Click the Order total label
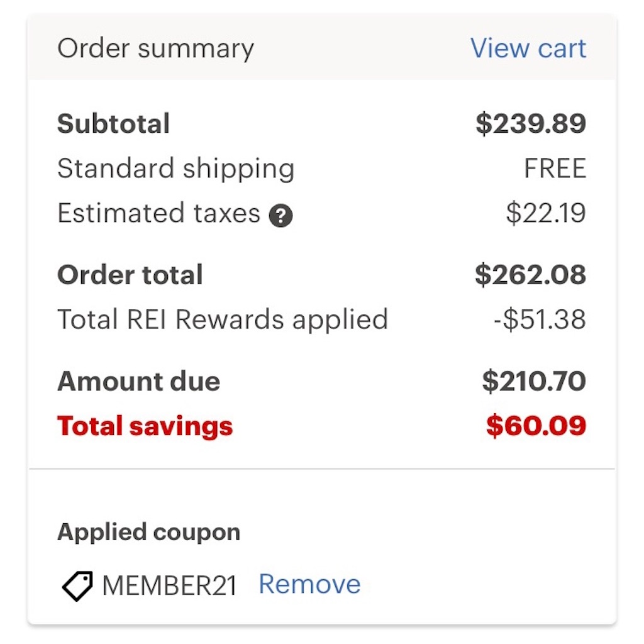The width and height of the screenshot is (644, 644). 130,275
